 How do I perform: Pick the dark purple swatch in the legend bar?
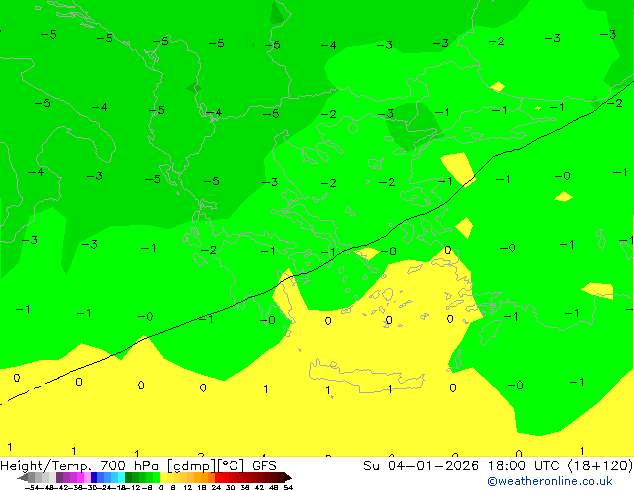(x=59, y=477)
